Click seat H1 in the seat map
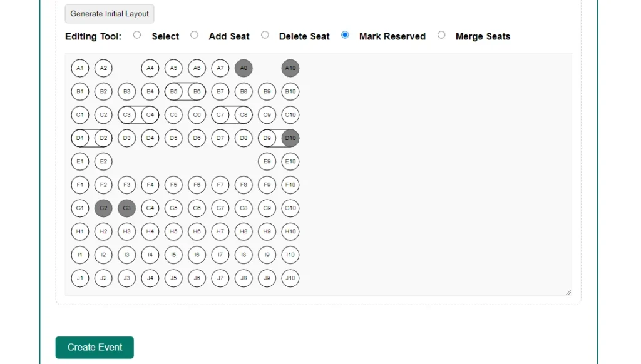 (80, 231)
